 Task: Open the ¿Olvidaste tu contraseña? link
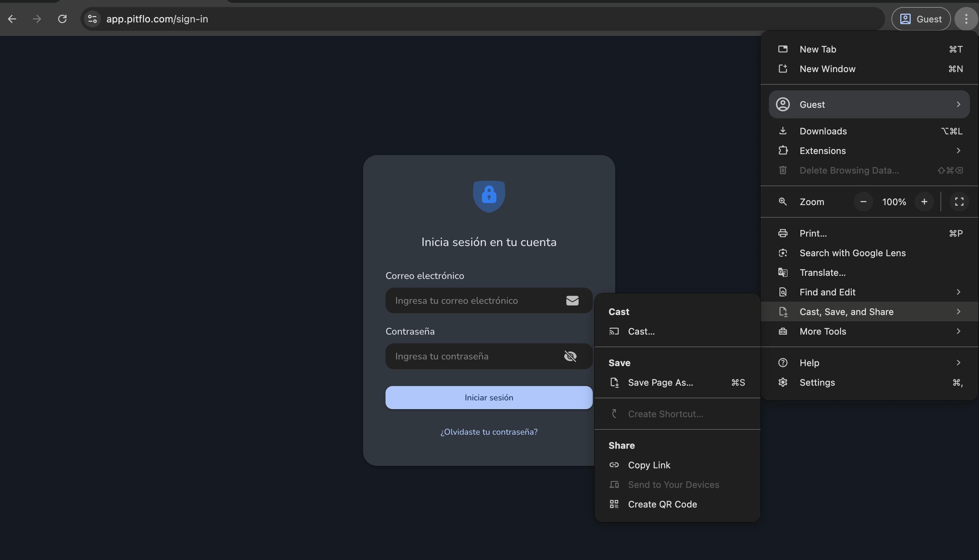pos(489,432)
